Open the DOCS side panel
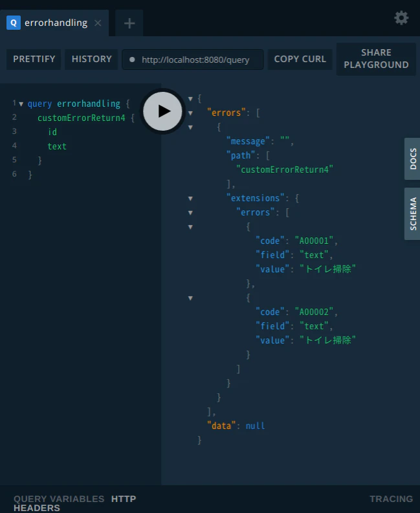Screen dimensions: 420x513 413,158
